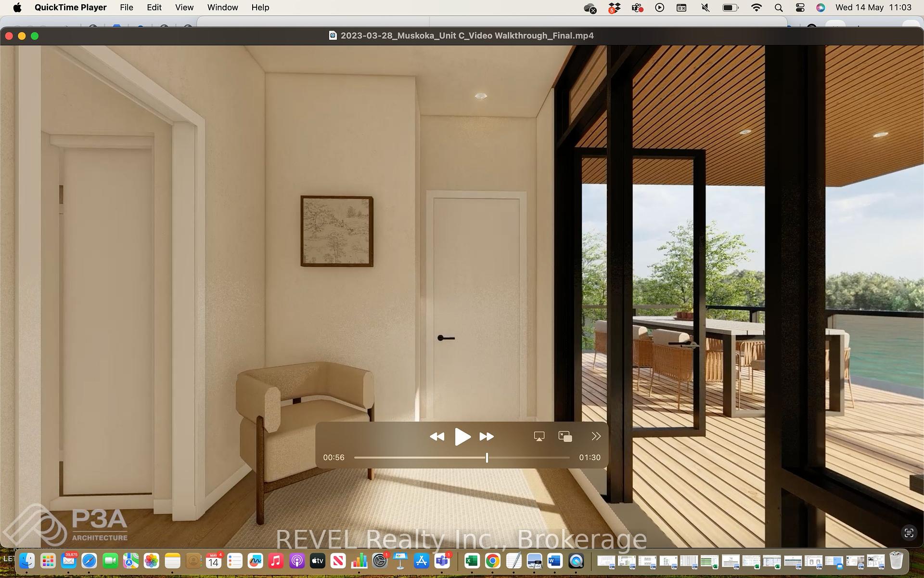Click the live text scan icon on video
The height and width of the screenshot is (578, 924).
[909, 533]
